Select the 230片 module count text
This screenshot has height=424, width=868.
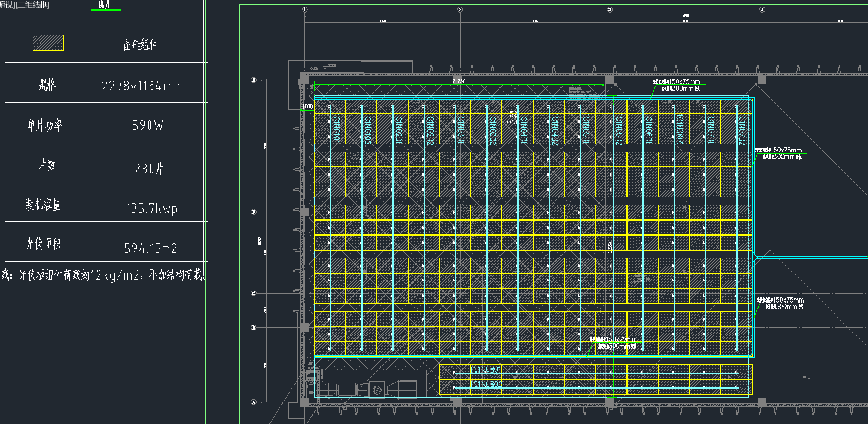pos(149,169)
